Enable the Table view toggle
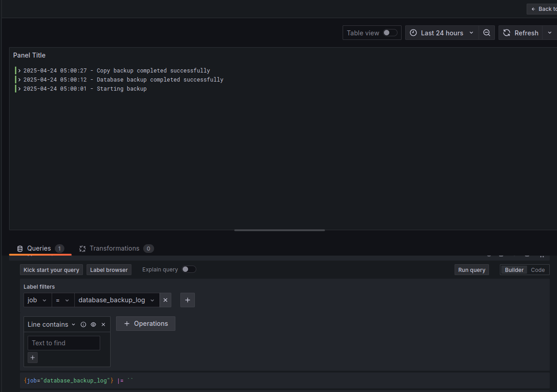 (x=388, y=33)
